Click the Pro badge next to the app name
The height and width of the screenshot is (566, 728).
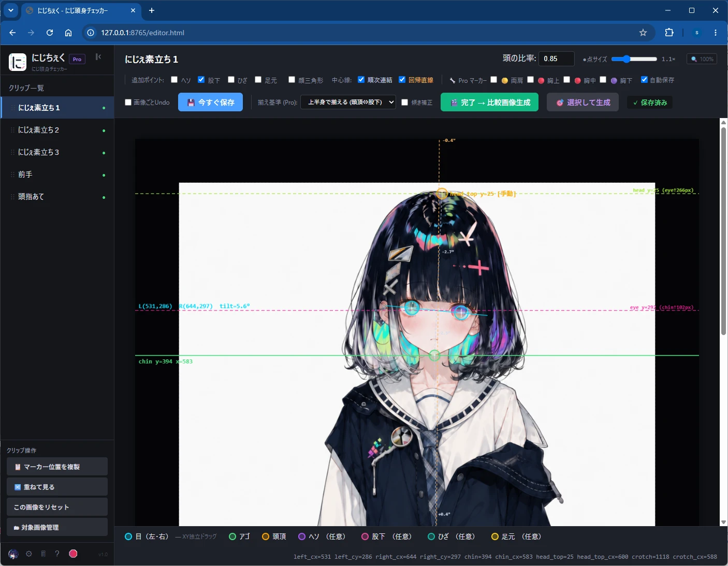point(77,59)
